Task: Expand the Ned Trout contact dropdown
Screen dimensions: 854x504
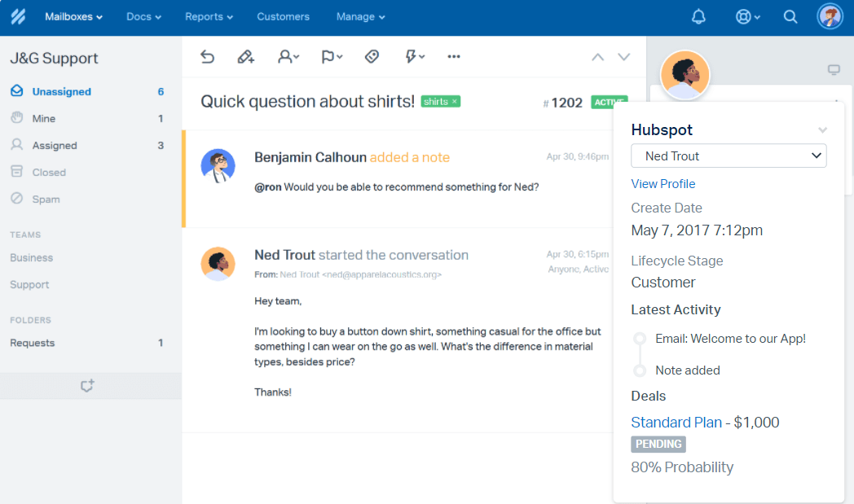Action: pos(729,156)
